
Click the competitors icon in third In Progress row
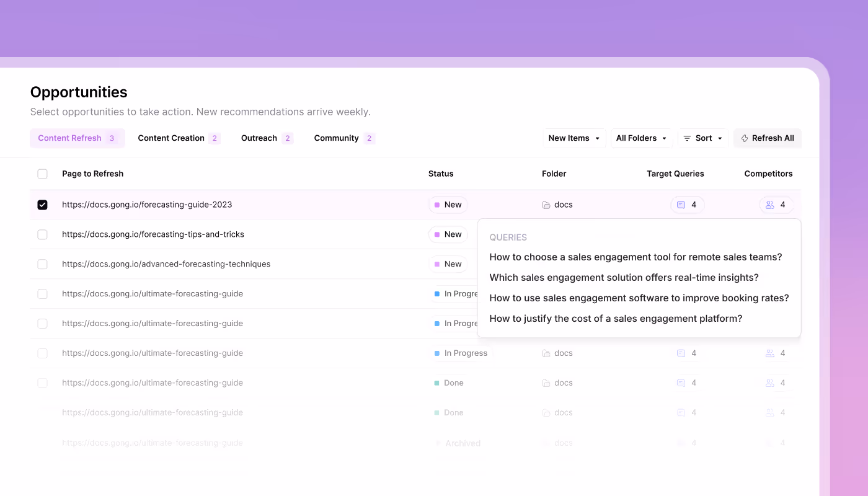(x=770, y=353)
